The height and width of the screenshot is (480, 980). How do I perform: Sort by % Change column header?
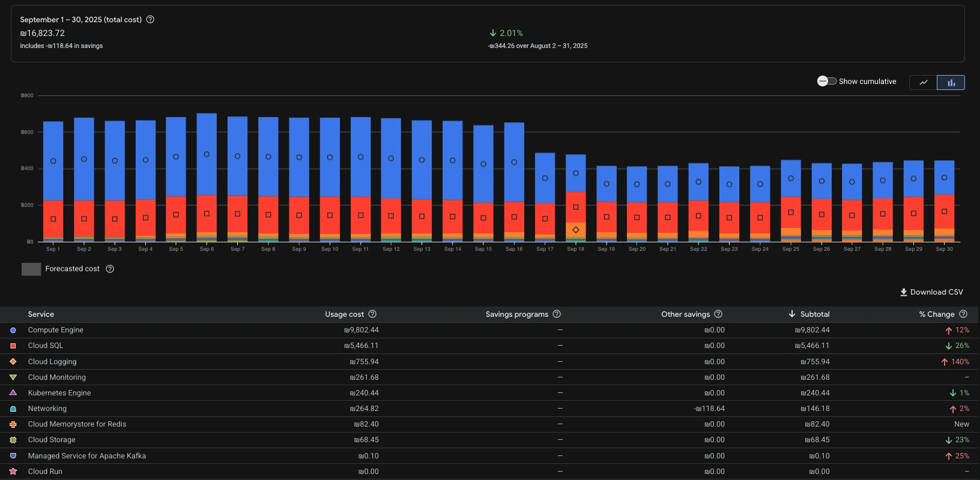coord(936,314)
